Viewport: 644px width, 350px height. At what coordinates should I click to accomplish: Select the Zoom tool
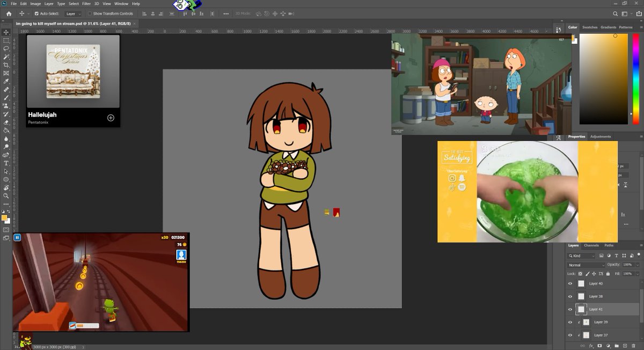click(6, 195)
